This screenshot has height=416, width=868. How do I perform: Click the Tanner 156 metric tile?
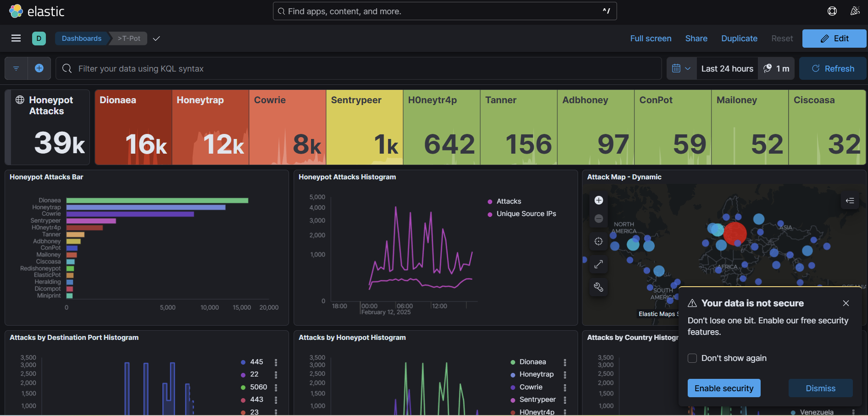click(x=519, y=127)
